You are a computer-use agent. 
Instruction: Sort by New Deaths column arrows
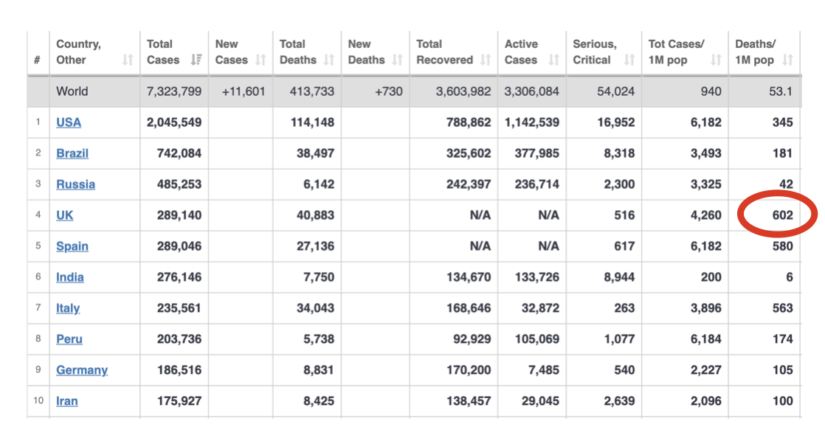pyautogui.click(x=397, y=60)
